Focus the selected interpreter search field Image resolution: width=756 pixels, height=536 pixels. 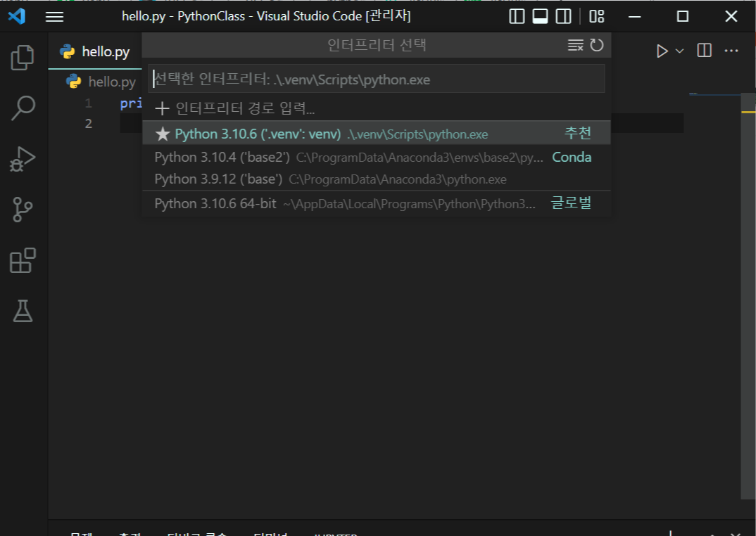[x=377, y=79]
